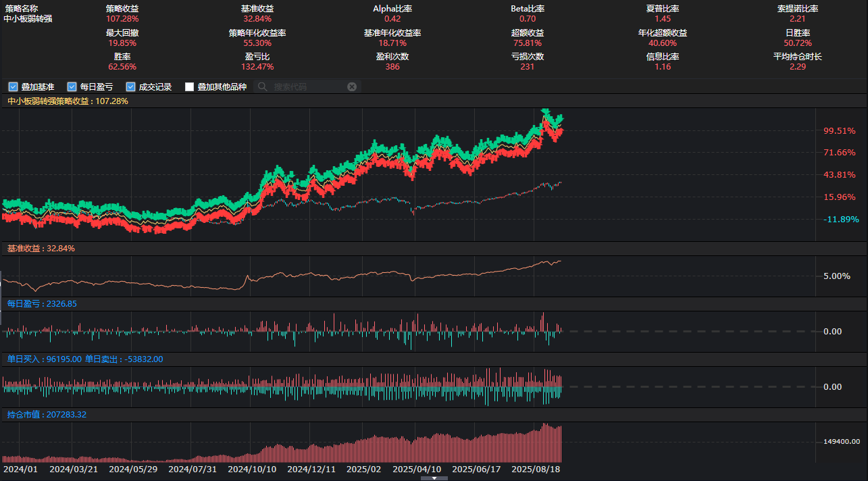868x481 pixels.
Task: Click the 最大回撤 value 19.85%
Action: point(122,43)
